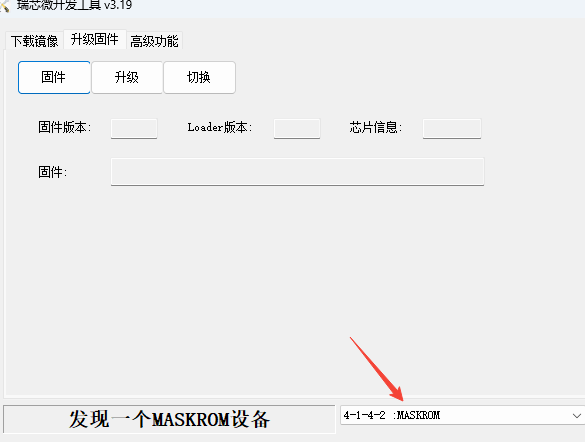
Task: Click the wide 固件 path field
Action: tap(297, 172)
